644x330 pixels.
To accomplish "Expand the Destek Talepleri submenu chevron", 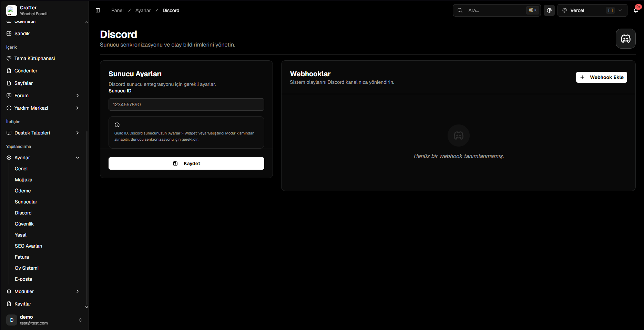I will pos(78,133).
